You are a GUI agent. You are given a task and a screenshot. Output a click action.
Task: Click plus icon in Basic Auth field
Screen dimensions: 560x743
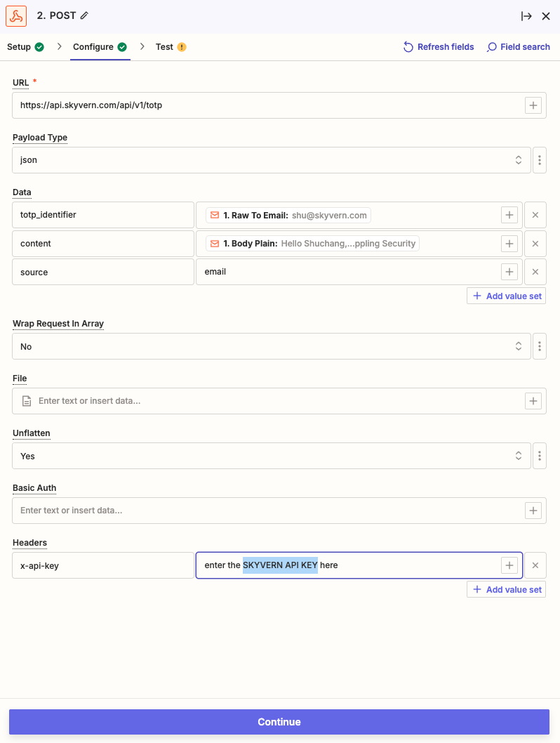[533, 511]
